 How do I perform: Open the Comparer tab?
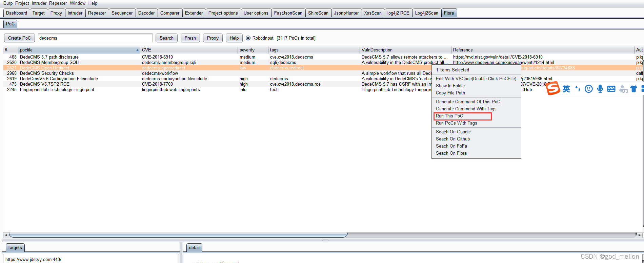[170, 13]
